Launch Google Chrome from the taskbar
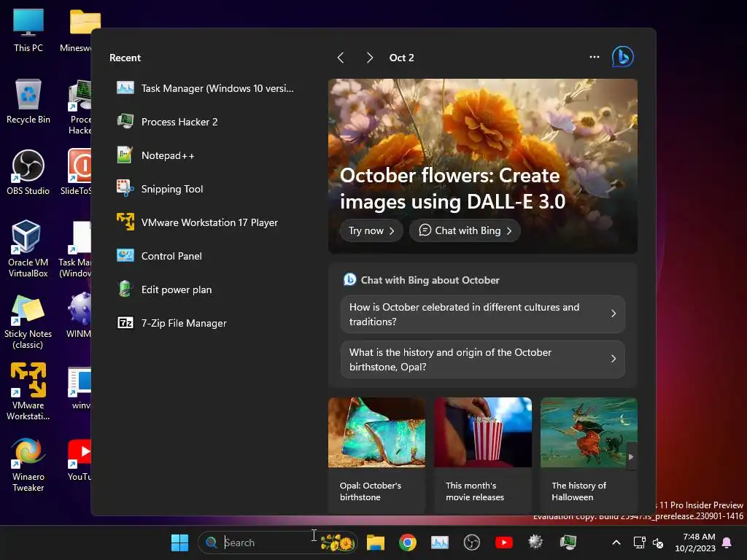 click(408, 542)
